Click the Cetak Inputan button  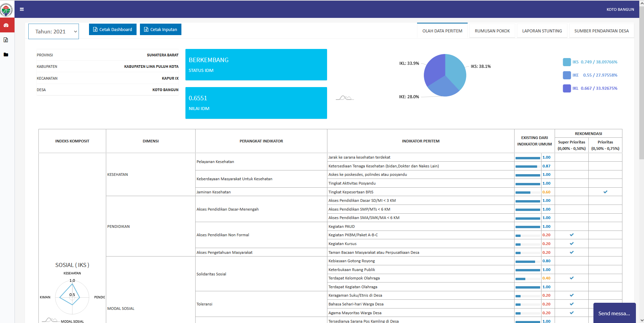[160, 29]
